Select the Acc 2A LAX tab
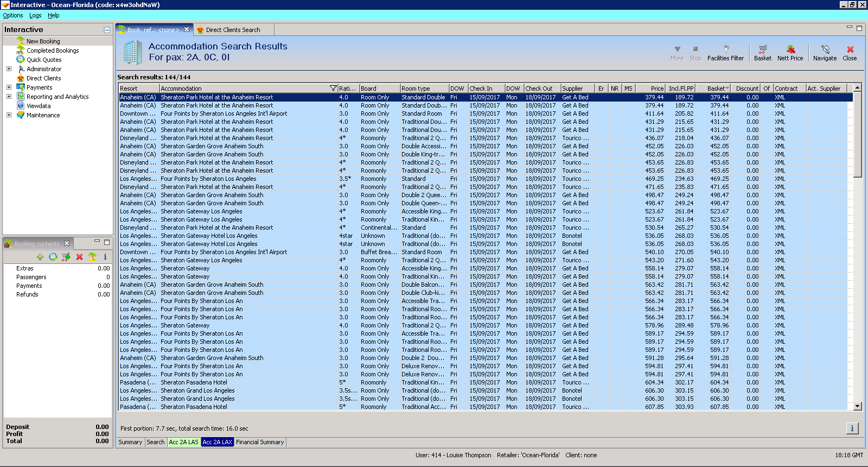The width and height of the screenshot is (868, 467). (x=218, y=442)
